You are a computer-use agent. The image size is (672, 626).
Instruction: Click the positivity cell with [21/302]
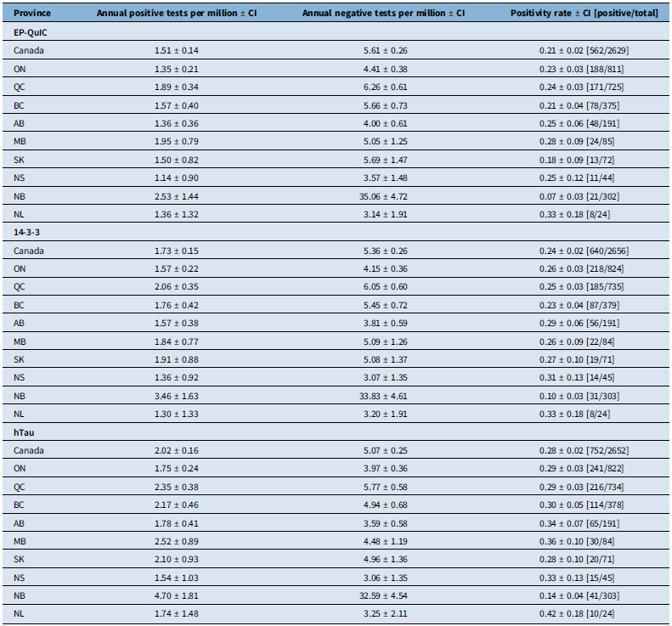[x=584, y=194]
